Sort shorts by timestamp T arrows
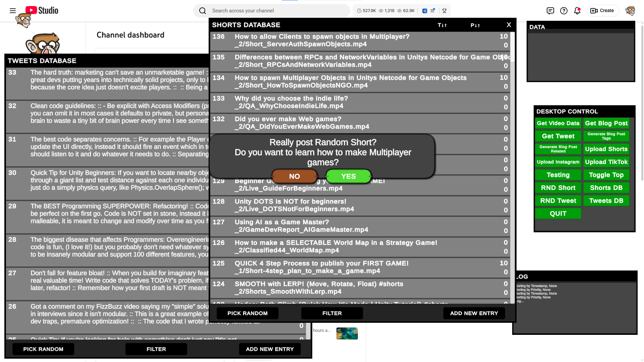Image resolution: width=644 pixels, height=362 pixels. (x=442, y=25)
